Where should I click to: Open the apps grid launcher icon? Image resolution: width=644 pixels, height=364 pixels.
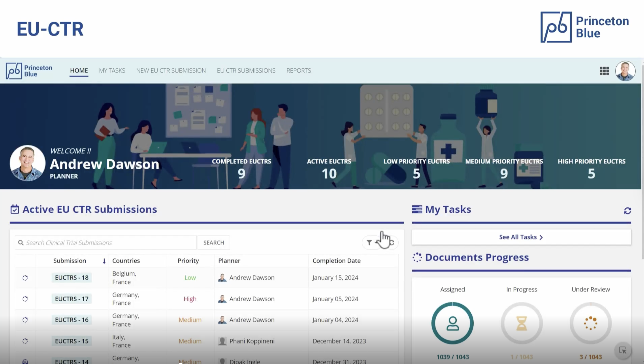coord(604,71)
